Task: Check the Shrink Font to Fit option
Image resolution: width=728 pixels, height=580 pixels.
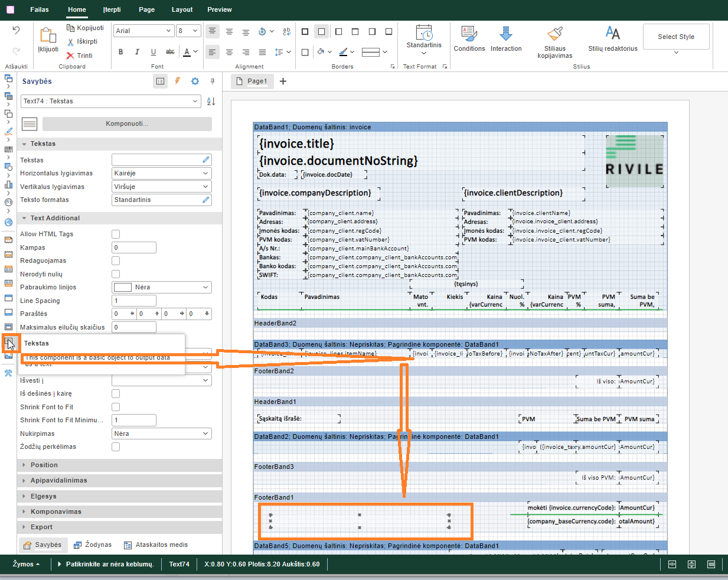Action: pyautogui.click(x=116, y=407)
